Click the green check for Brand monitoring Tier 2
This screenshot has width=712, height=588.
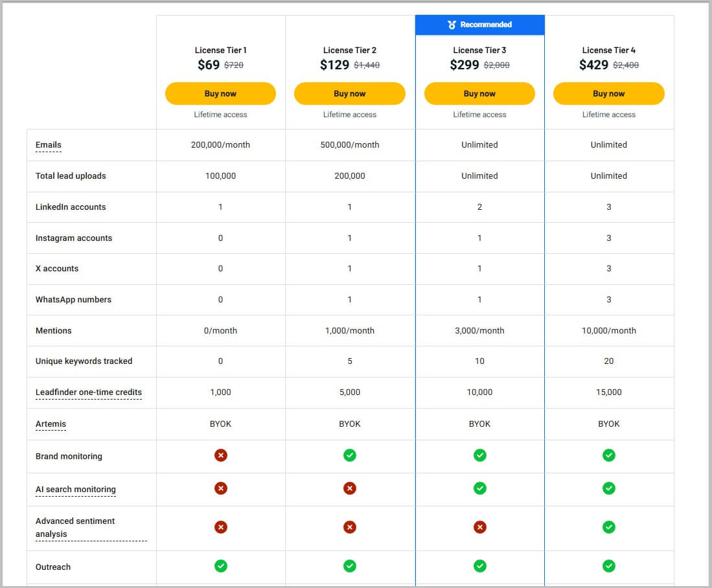click(350, 455)
